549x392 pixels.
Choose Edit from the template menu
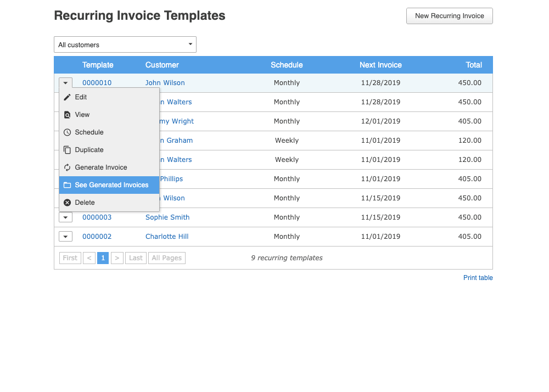pyautogui.click(x=109, y=97)
